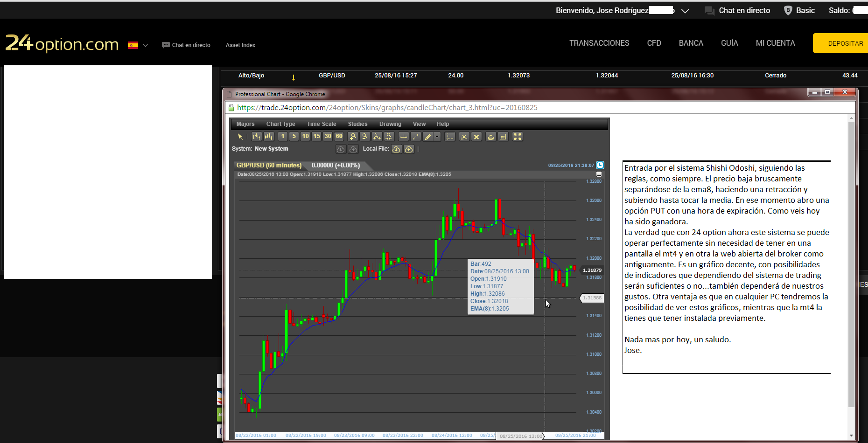Switch to candlestick chart type icon
Screen dimensions: 868x443
[269, 137]
